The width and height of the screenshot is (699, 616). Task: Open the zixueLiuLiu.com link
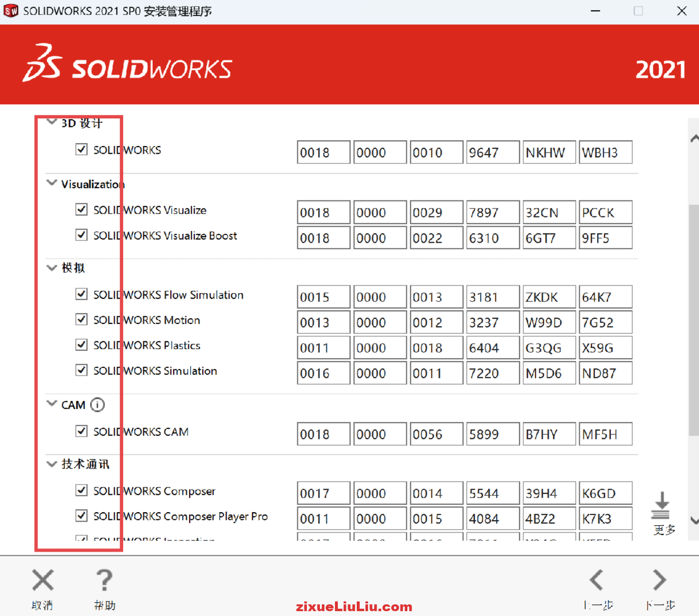354,606
